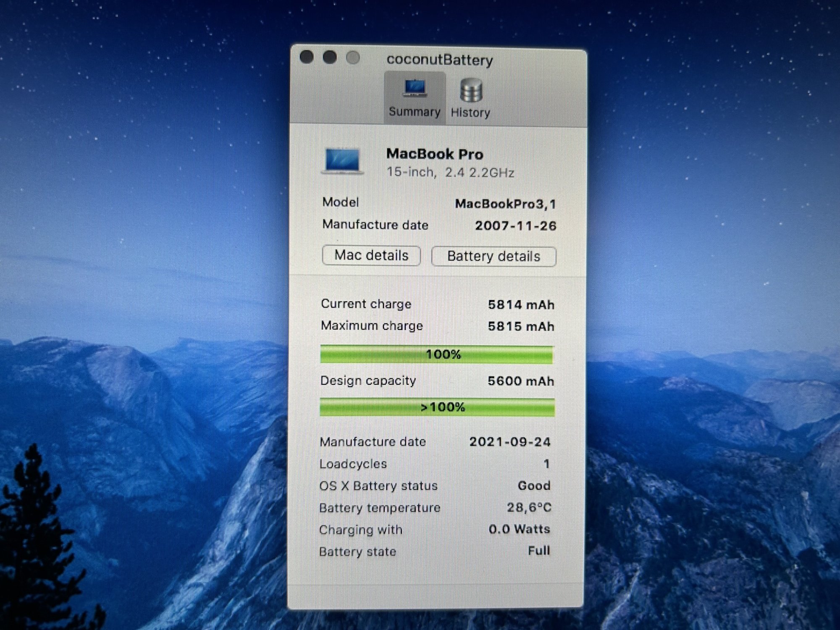The height and width of the screenshot is (630, 840).
Task: Click the coconutBattery window title
Action: pos(440,60)
